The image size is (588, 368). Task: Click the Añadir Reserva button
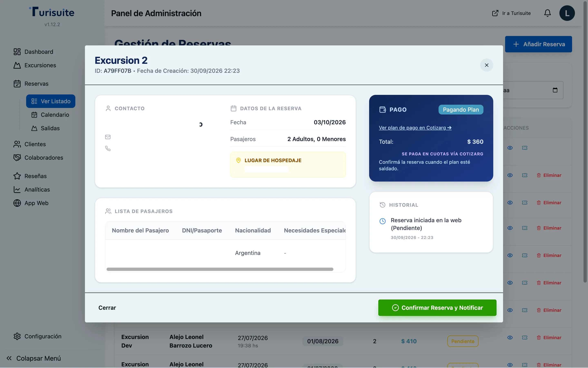click(x=538, y=44)
